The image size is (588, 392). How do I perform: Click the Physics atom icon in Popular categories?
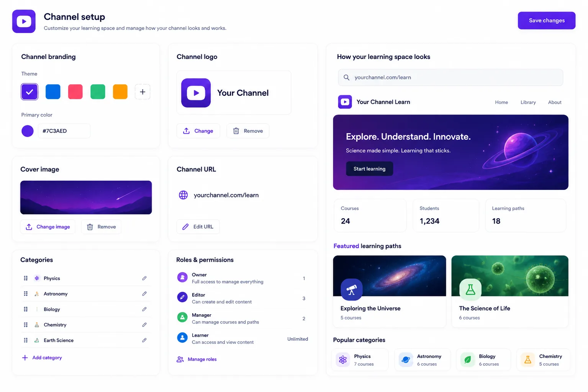(x=343, y=360)
